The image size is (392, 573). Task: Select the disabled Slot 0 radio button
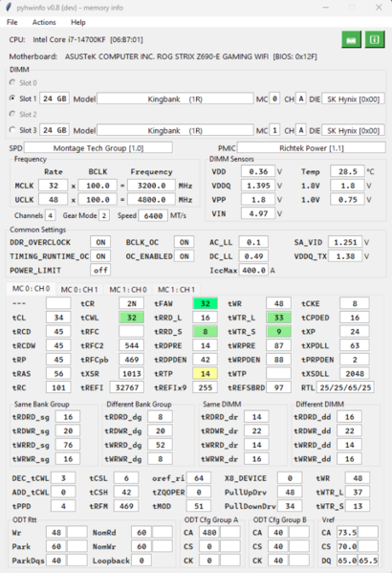(12, 82)
